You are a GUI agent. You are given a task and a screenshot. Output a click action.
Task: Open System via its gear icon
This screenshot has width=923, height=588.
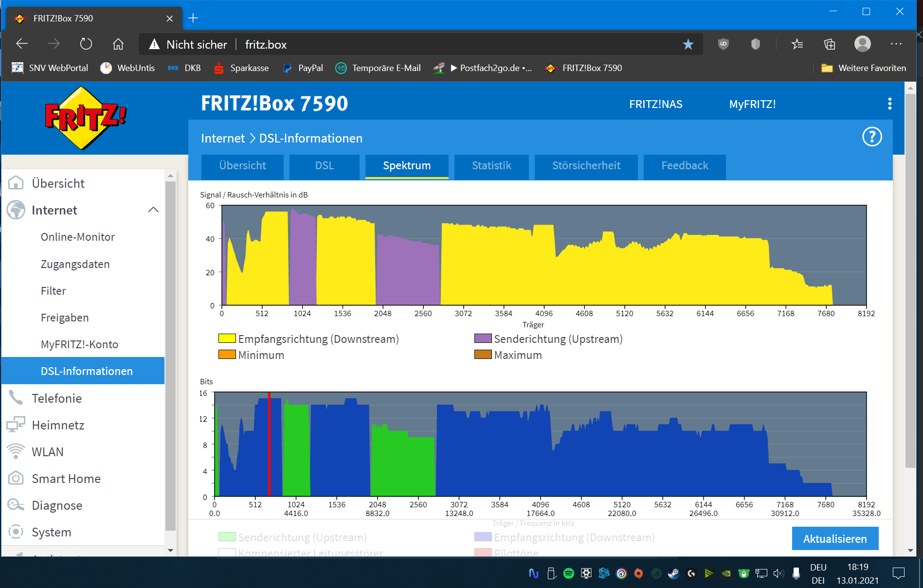point(16,532)
